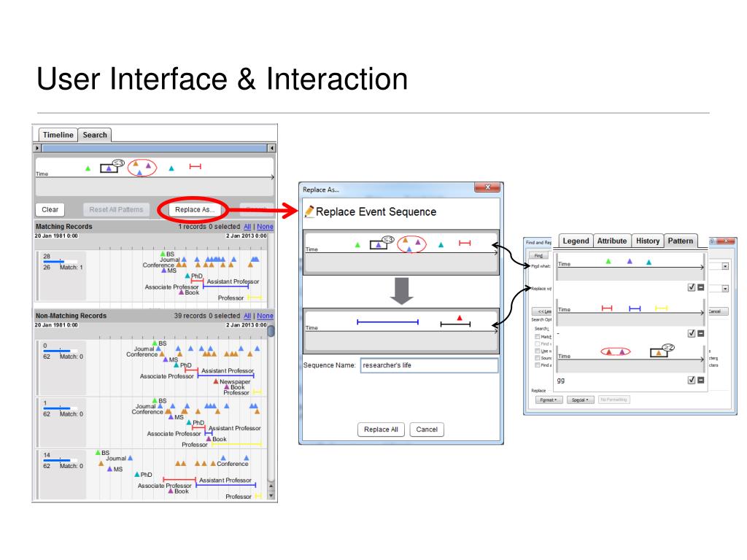Click the << Less button
The image size is (747, 560).
point(542,311)
